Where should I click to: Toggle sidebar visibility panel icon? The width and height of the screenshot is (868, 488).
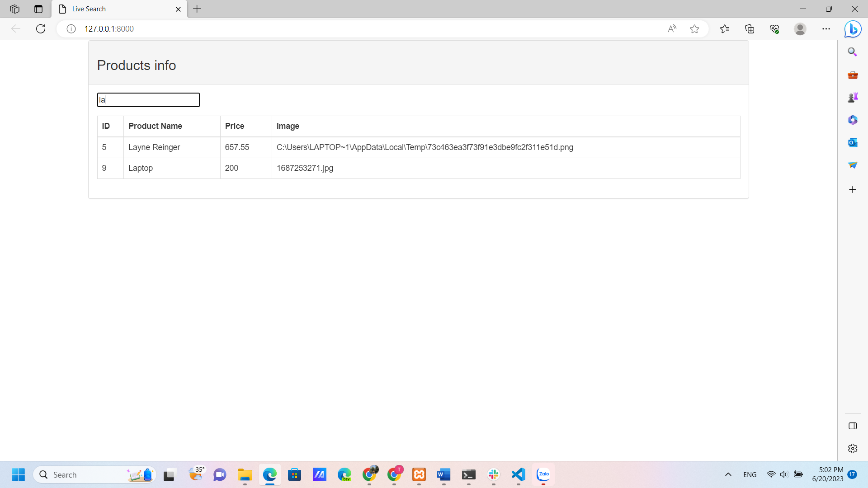pos(853,426)
